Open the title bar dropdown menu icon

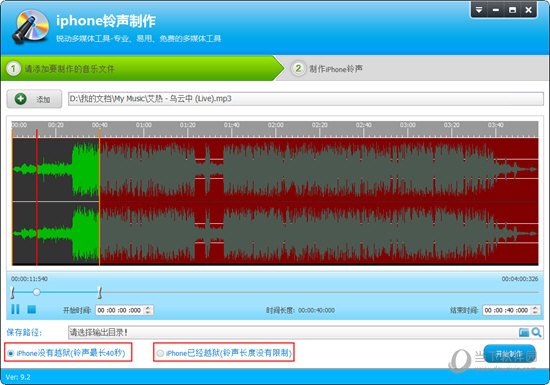tap(479, 10)
